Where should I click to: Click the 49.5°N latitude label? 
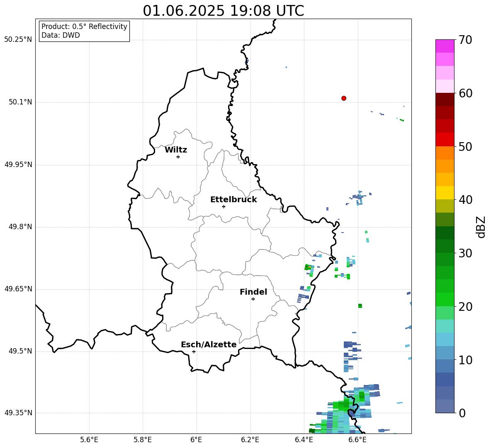click(x=20, y=351)
